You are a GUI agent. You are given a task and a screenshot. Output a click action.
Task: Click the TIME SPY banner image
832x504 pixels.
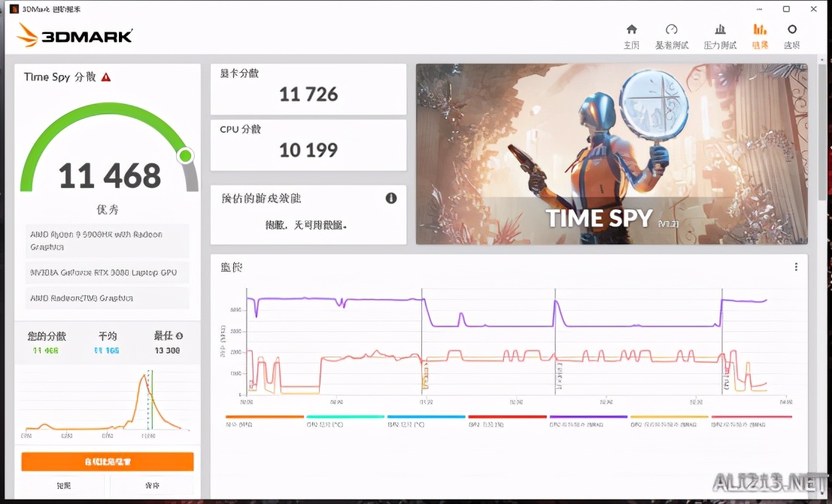click(x=612, y=154)
